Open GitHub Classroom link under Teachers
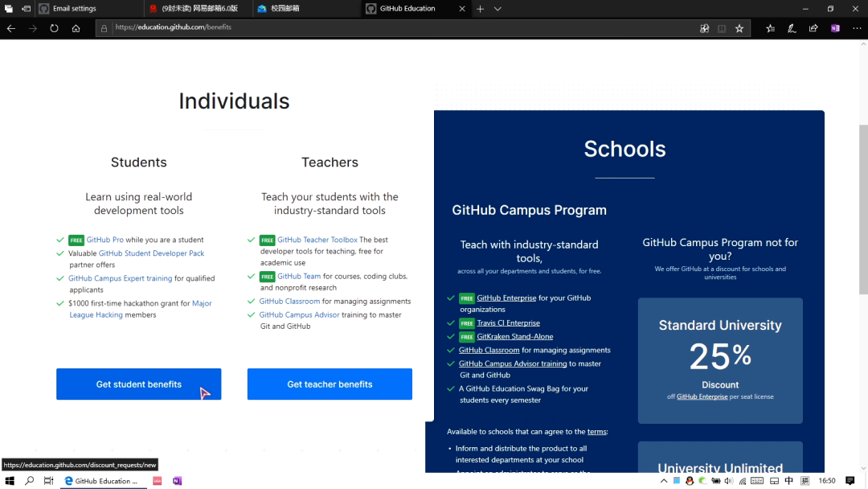 pos(289,302)
